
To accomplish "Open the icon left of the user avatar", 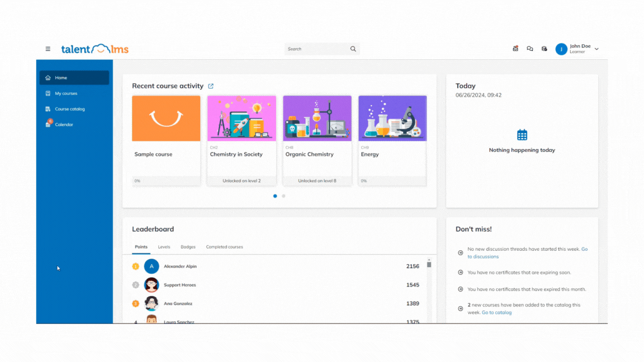I will [544, 49].
